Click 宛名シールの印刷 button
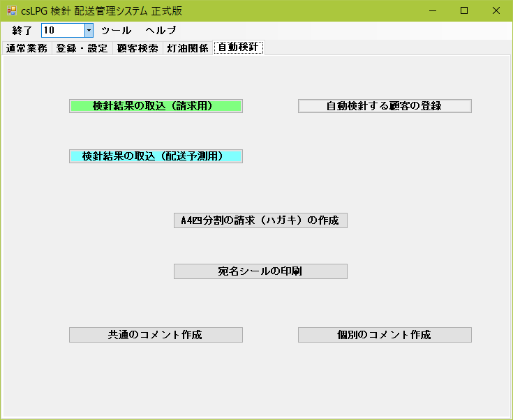The image size is (513, 420). (260, 271)
